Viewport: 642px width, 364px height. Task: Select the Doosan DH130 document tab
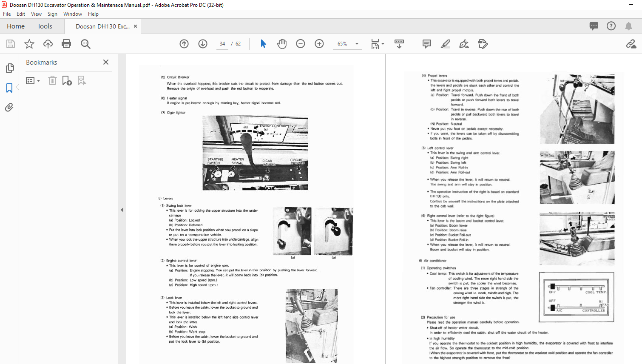(x=102, y=26)
